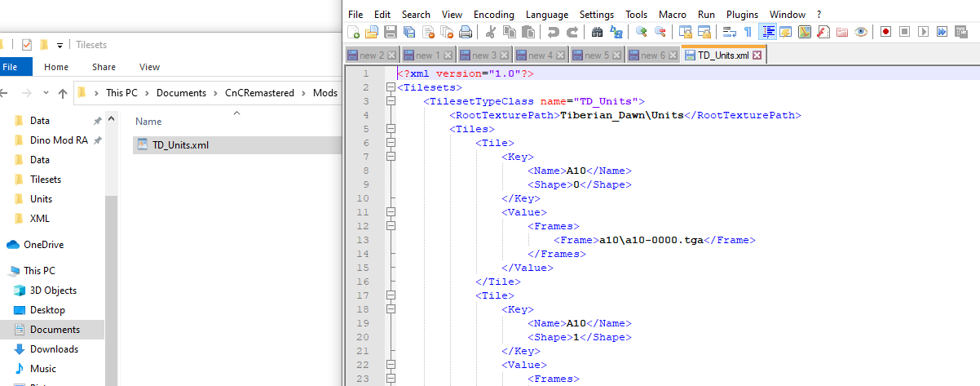Open the Language menu
Image resolution: width=980 pixels, height=386 pixels.
click(547, 15)
